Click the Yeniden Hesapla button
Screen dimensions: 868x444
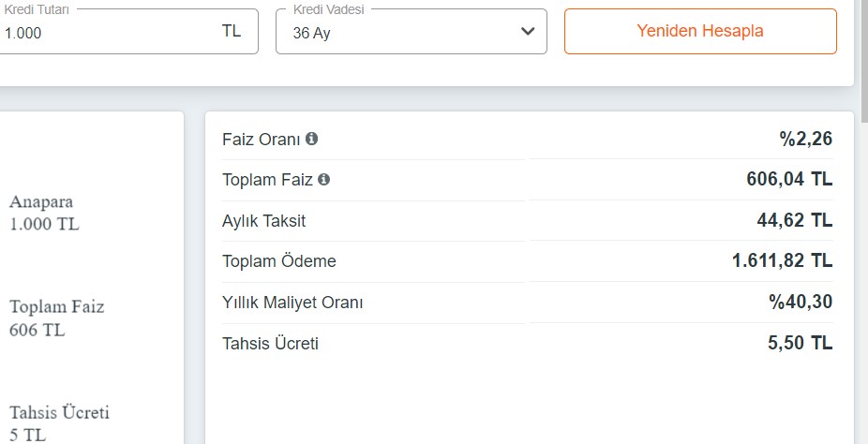700,31
